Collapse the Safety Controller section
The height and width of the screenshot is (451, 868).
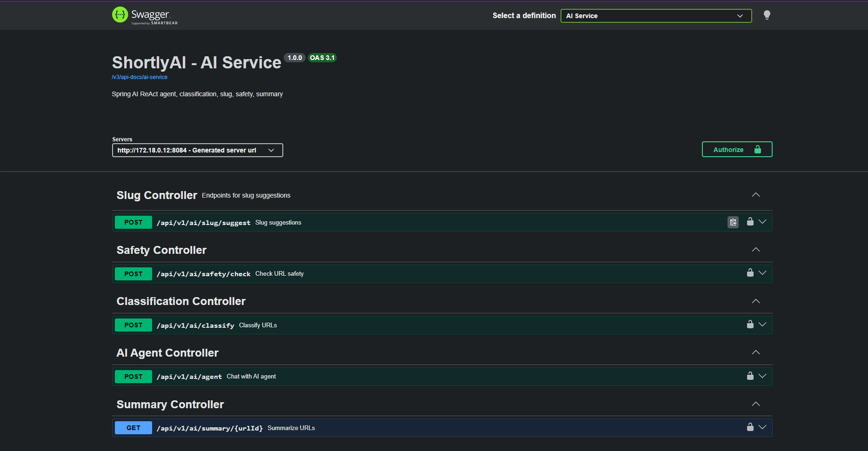[x=756, y=250]
